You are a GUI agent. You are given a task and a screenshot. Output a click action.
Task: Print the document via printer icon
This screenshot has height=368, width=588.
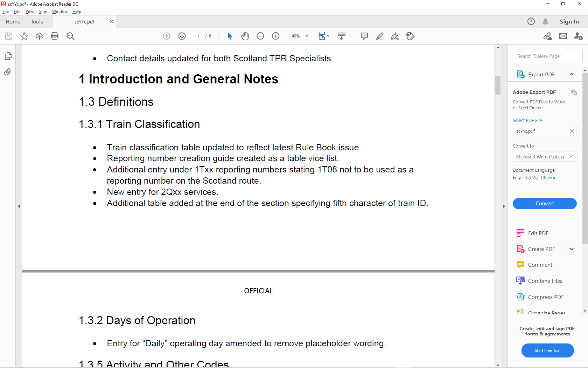tap(55, 36)
